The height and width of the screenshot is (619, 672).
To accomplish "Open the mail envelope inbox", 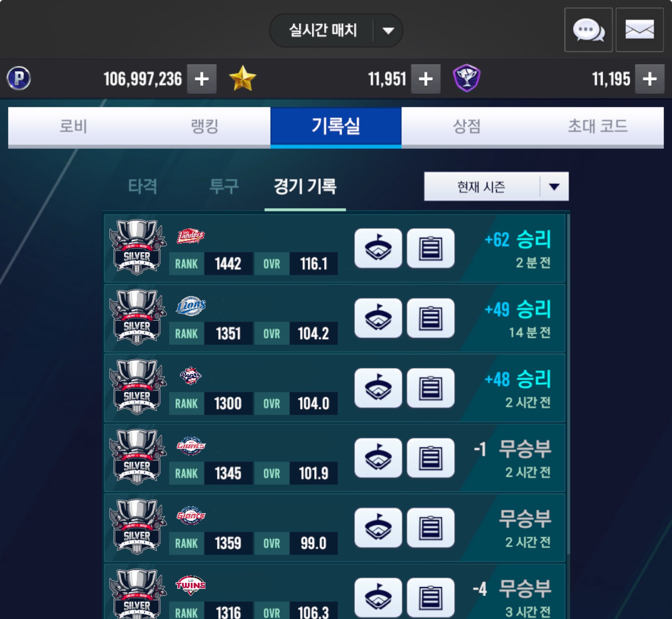I will click(x=640, y=30).
